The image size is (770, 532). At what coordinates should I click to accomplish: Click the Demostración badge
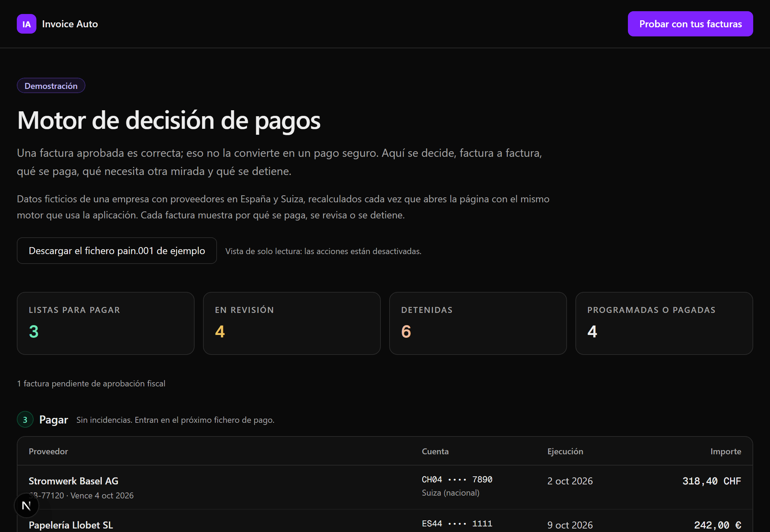tap(51, 86)
